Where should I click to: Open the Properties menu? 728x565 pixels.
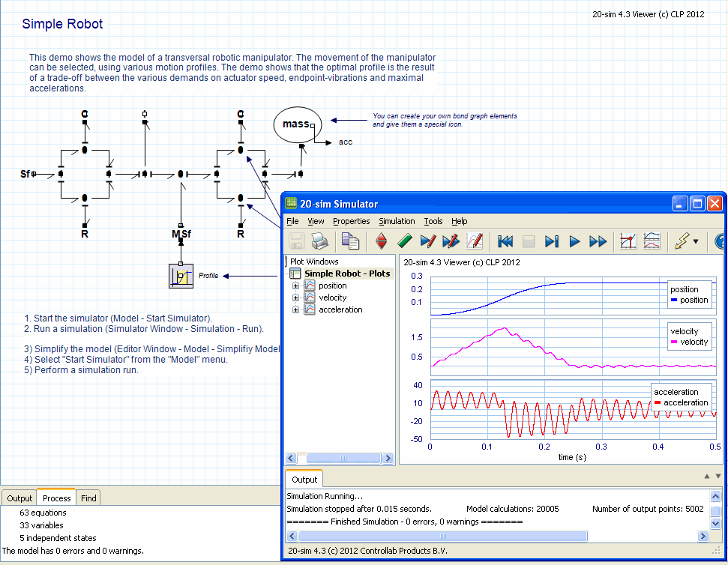[352, 221]
